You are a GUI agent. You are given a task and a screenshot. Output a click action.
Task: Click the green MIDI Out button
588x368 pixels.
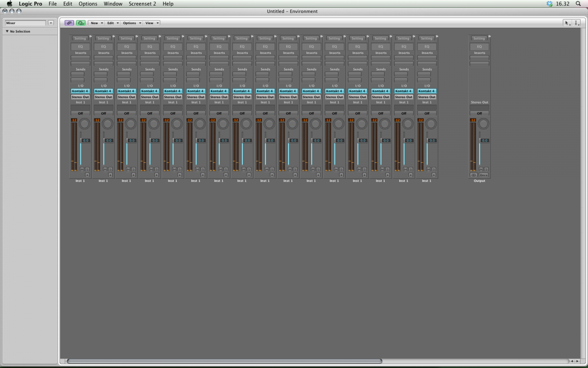[81, 23]
